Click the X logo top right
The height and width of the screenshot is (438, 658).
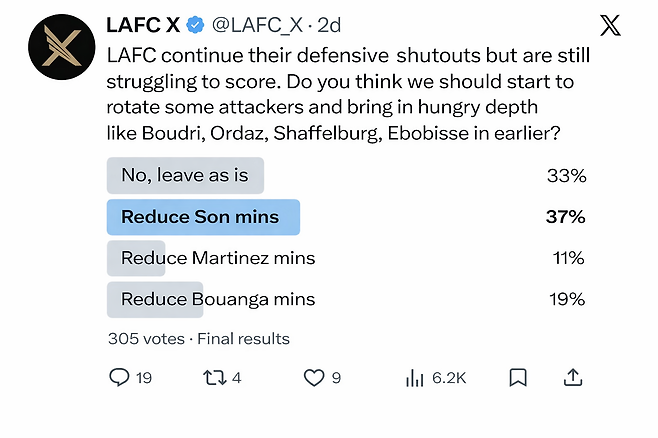[x=609, y=27]
